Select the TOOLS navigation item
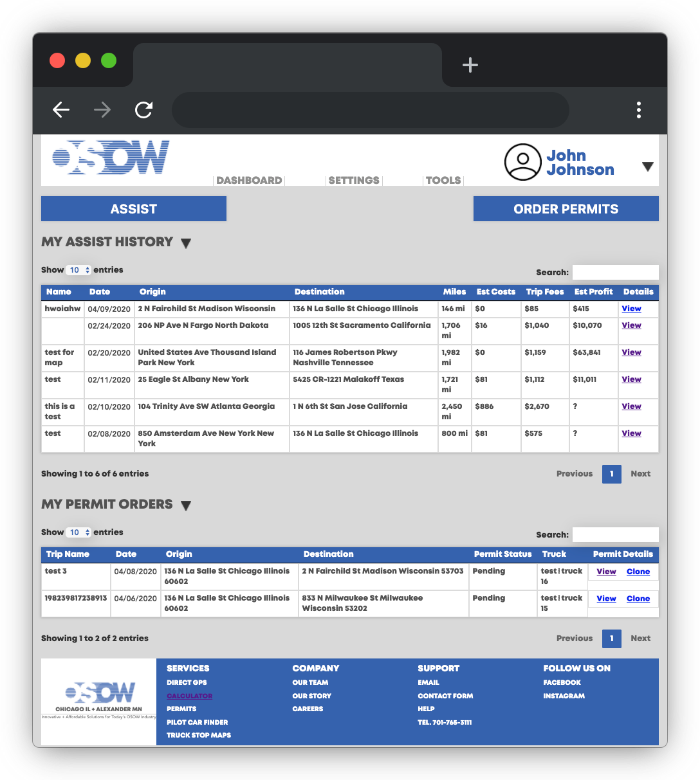The image size is (700, 780). coord(443,181)
